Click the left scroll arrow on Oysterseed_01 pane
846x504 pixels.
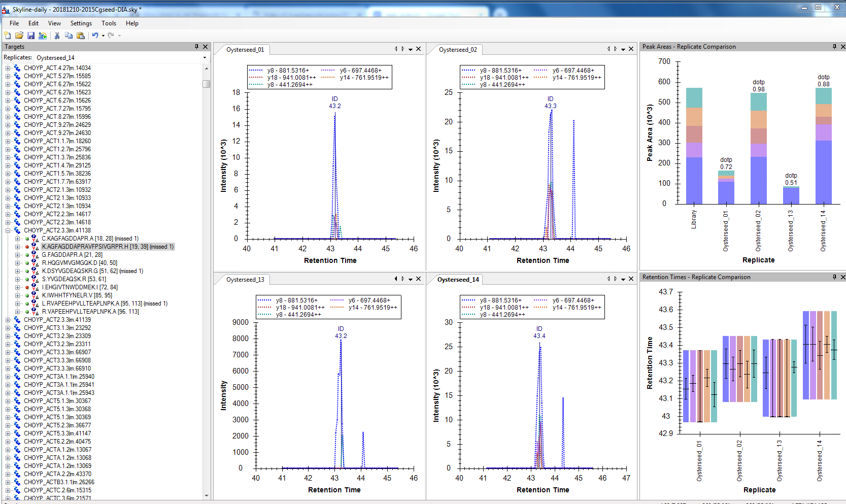click(x=395, y=49)
